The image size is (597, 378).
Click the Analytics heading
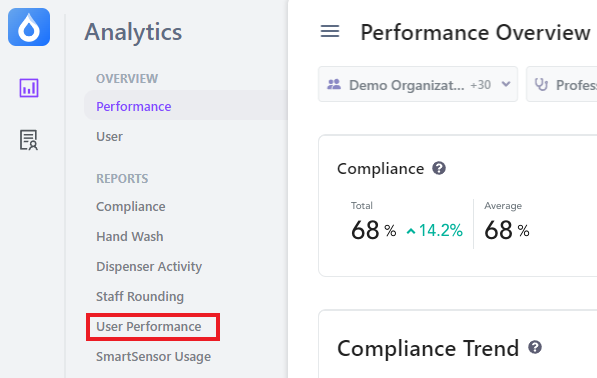click(133, 32)
